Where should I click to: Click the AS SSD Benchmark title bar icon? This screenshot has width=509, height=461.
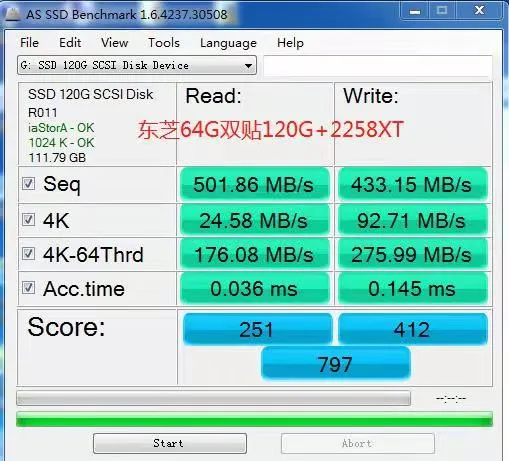coord(13,14)
